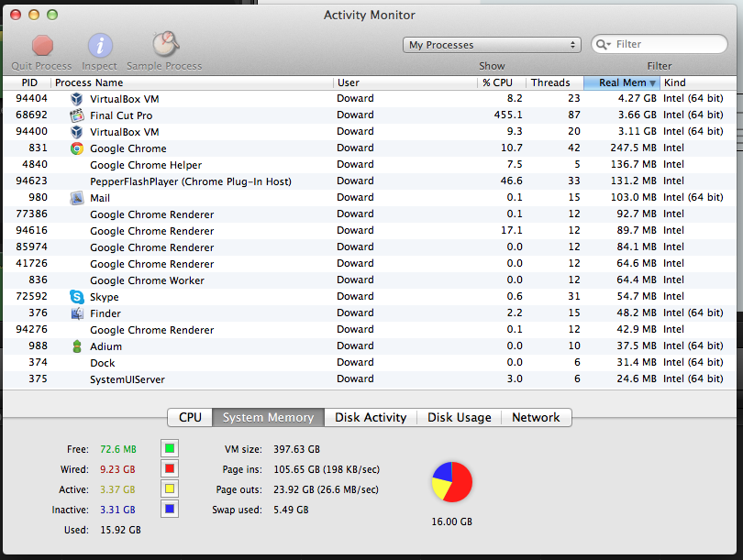Click the Page ins 105.65 GB value

[x=327, y=469]
